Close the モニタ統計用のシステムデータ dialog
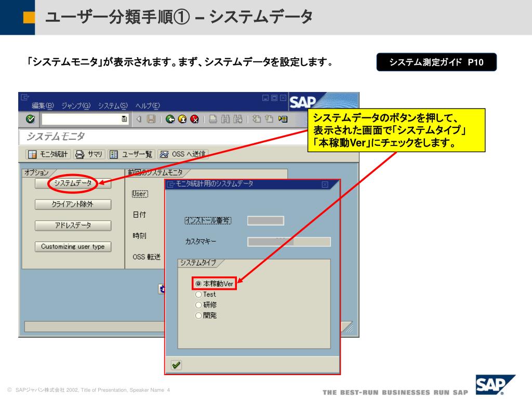Screen dimensions: 532x399 coord(325,184)
